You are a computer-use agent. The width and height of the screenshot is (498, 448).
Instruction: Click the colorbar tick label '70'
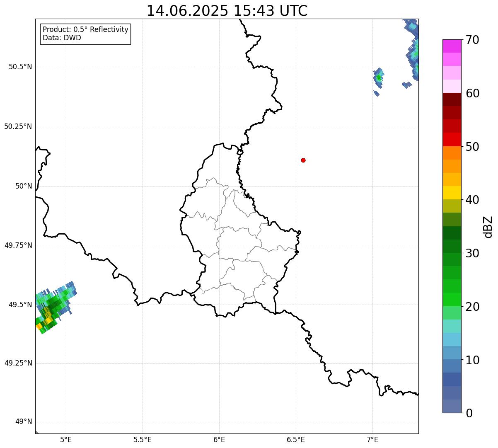click(x=473, y=40)
